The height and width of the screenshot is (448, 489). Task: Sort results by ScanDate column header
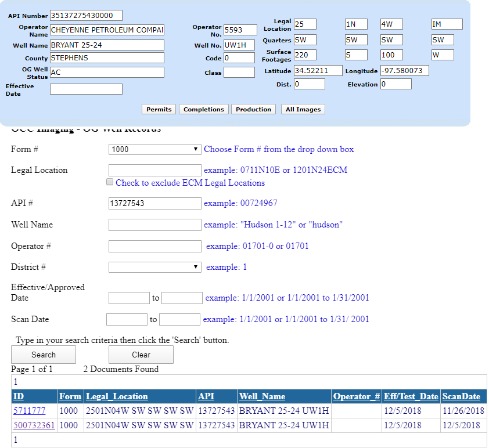[461, 396]
